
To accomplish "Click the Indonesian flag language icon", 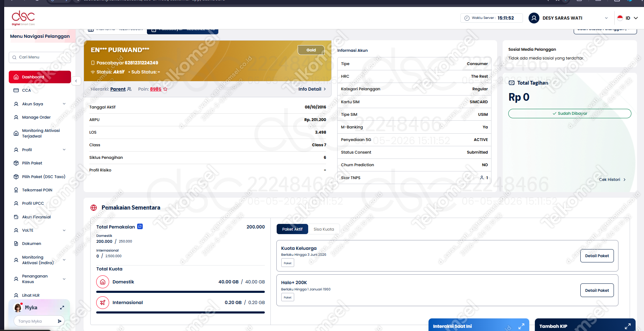I will [620, 18].
